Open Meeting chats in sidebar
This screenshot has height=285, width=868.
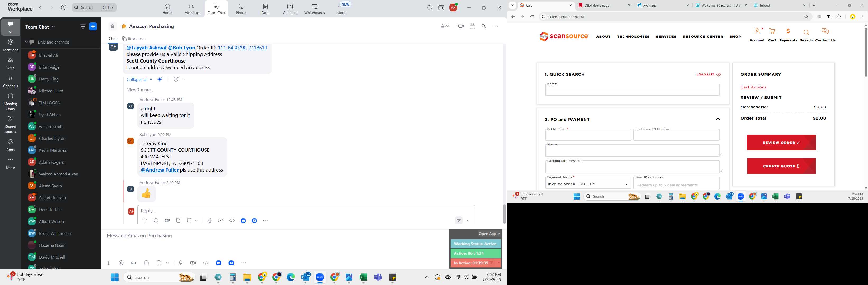click(x=11, y=102)
